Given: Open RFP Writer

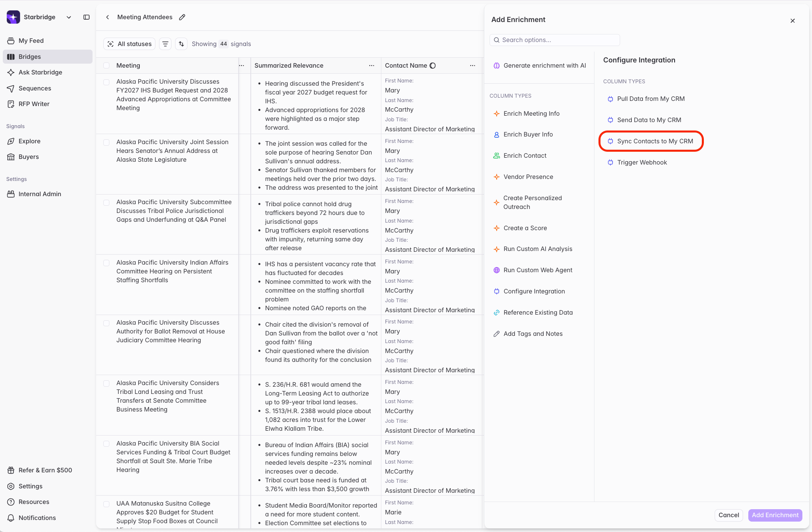Looking at the screenshot, I should [x=47, y=104].
